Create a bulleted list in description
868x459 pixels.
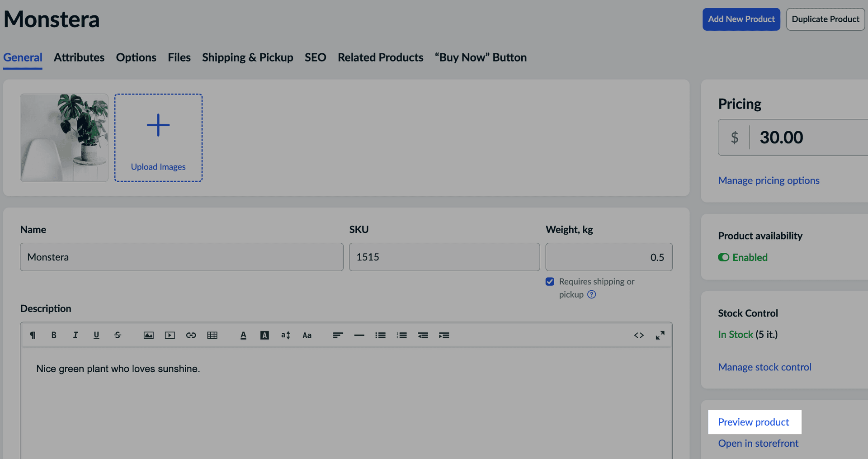pyautogui.click(x=380, y=335)
